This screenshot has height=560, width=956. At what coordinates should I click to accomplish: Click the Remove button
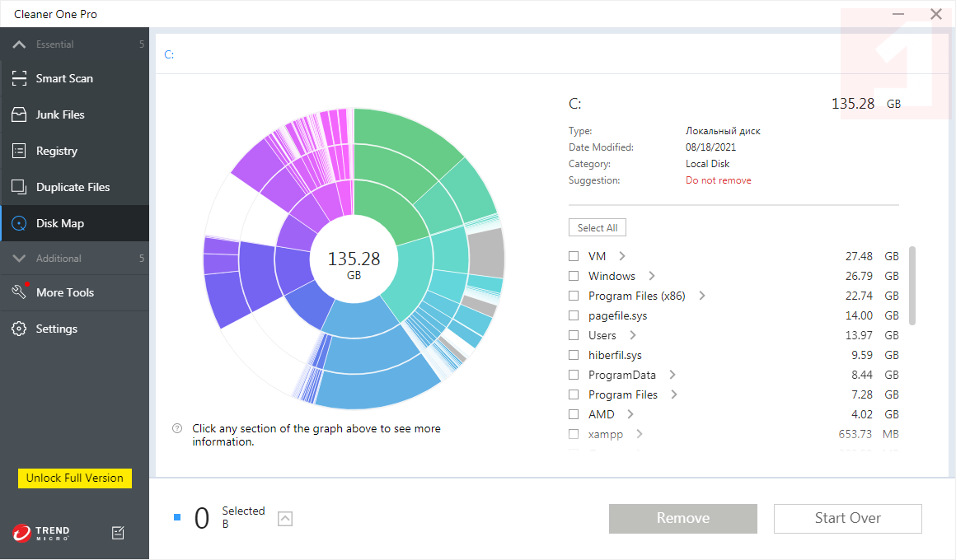pos(683,518)
